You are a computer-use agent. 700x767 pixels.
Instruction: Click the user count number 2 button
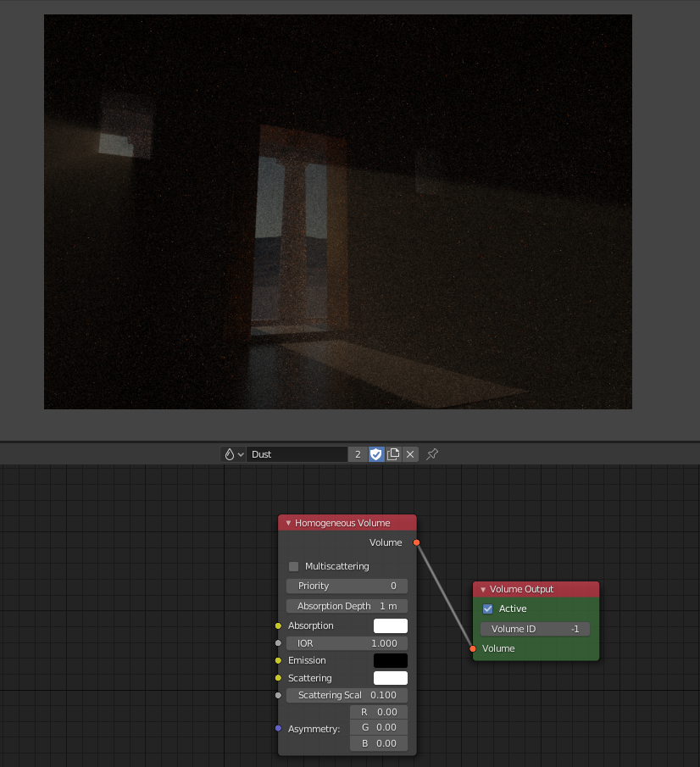click(358, 454)
